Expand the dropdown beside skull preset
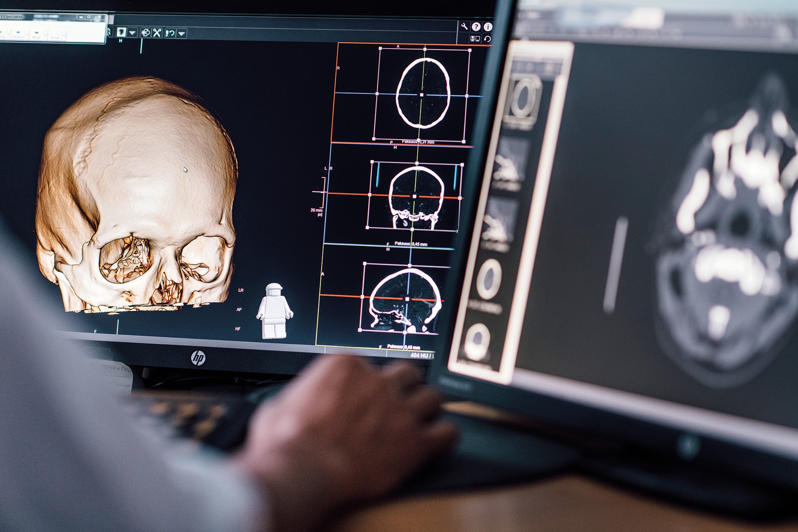 point(132,33)
